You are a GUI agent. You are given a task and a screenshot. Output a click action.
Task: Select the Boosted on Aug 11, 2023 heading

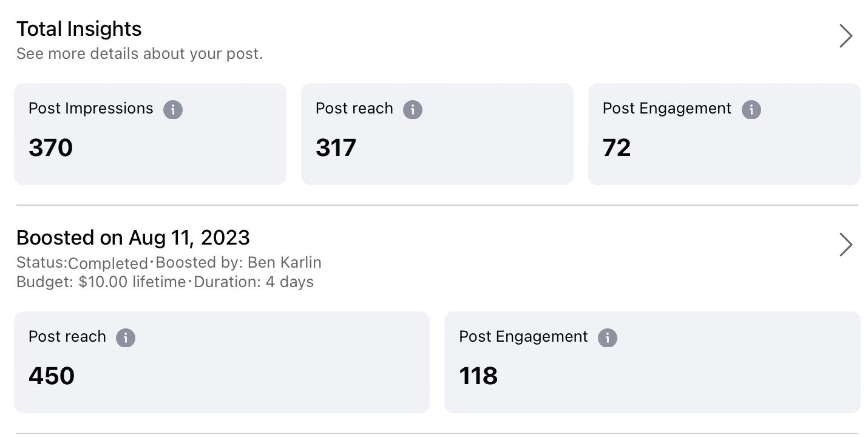point(133,238)
